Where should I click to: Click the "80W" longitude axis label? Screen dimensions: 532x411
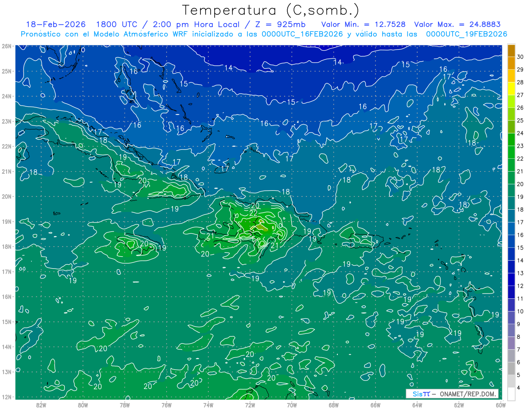pyautogui.click(x=83, y=405)
